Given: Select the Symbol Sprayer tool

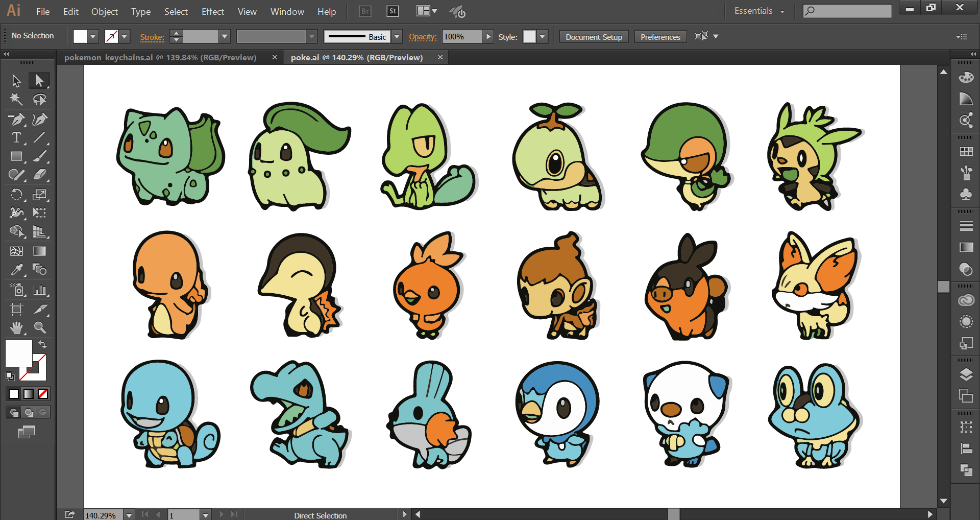Looking at the screenshot, I should pyautogui.click(x=16, y=290).
